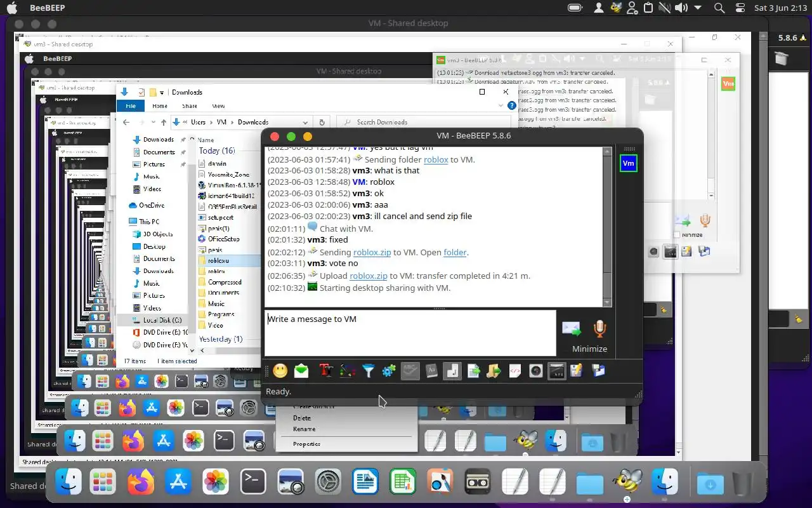Screen dimensions: 812x508
Task: Open Customize Quick Access Toolbar dropdown
Action: pyautogui.click(x=162, y=93)
